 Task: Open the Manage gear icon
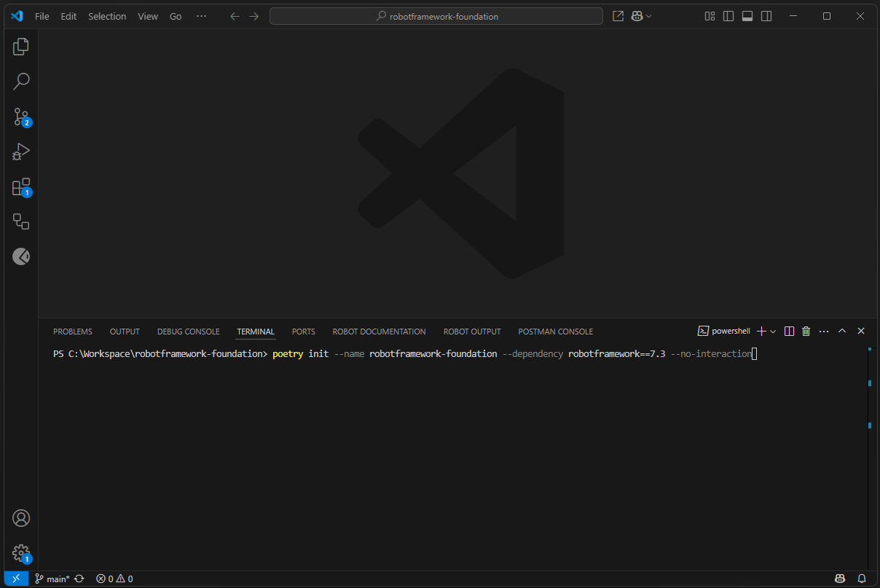click(x=21, y=553)
